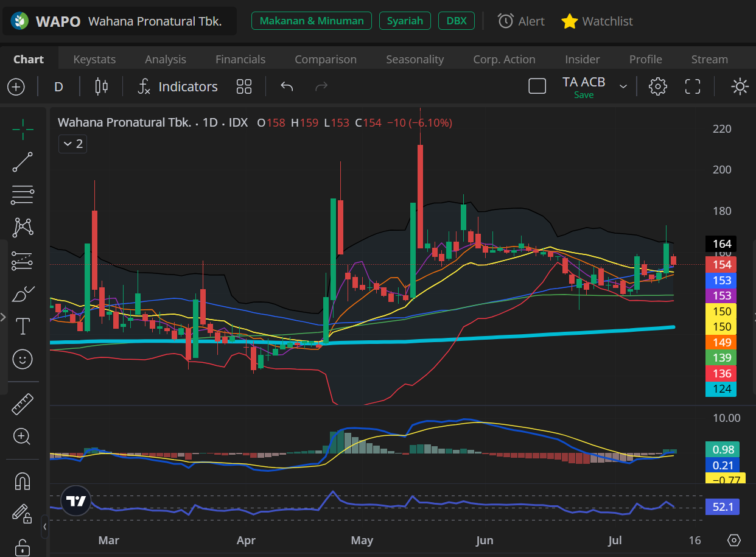Open the Fibonacci retracement tool

coord(23,195)
